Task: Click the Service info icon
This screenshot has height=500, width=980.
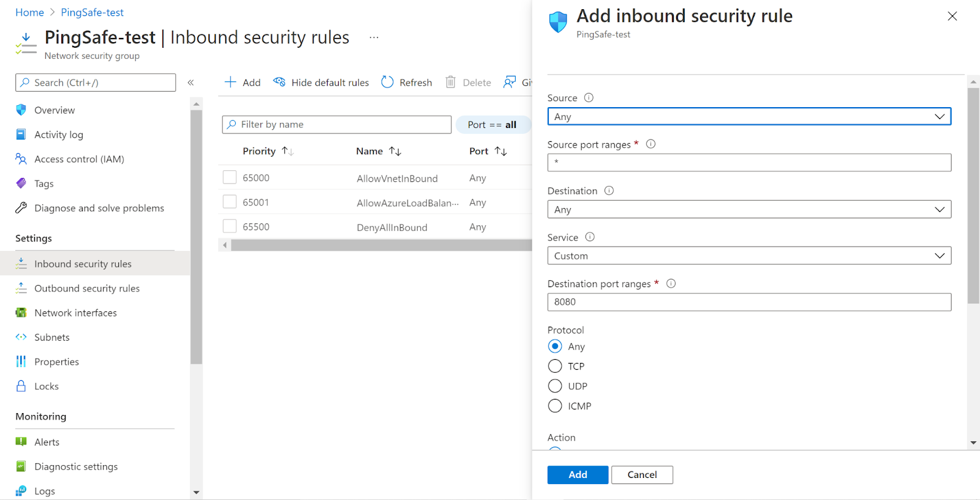Action: point(590,237)
